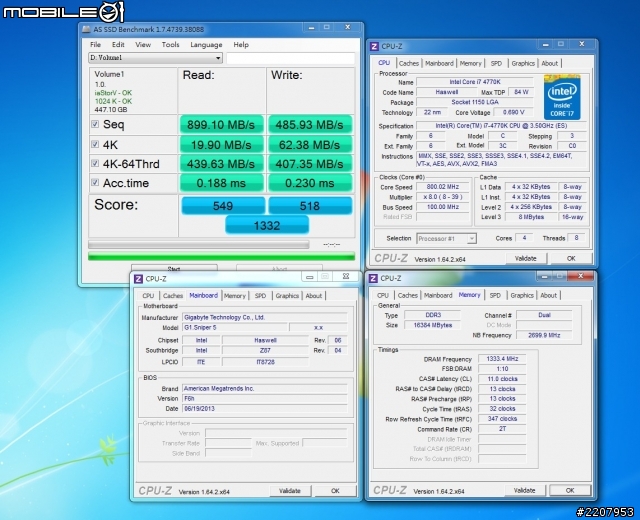Image resolution: width=640 pixels, height=520 pixels.
Task: Select Caches tab in the Memory CPU-Z window
Action: tap(407, 295)
